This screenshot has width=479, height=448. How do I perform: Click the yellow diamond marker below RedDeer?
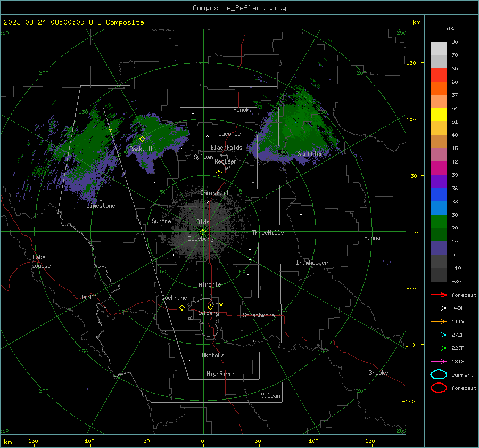(x=219, y=173)
